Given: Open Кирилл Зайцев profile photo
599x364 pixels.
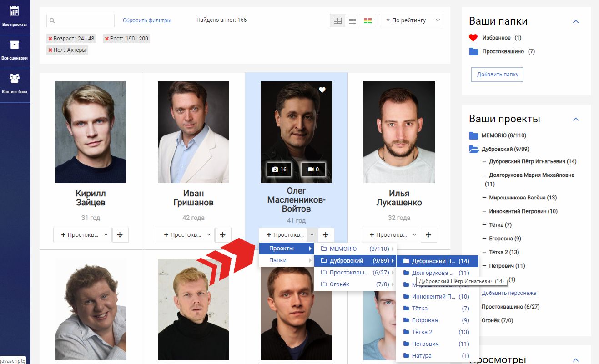Looking at the screenshot, I should pos(91,132).
